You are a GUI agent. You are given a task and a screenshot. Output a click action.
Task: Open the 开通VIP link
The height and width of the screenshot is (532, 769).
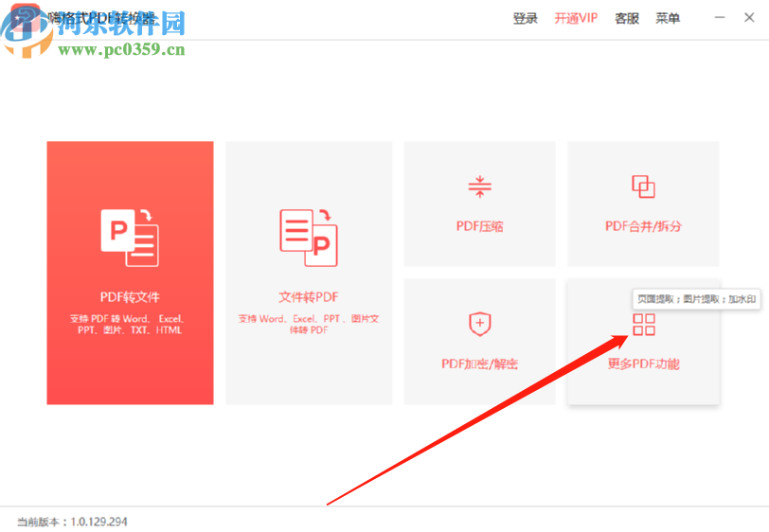(576, 19)
